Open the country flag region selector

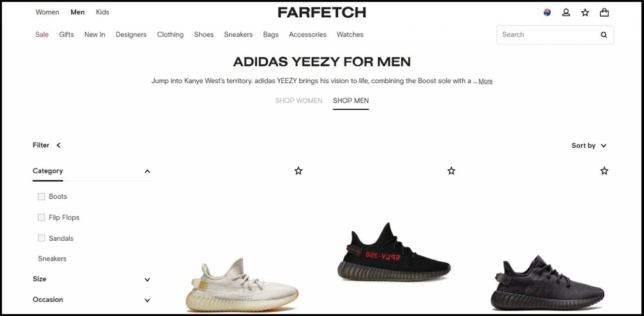tap(547, 13)
